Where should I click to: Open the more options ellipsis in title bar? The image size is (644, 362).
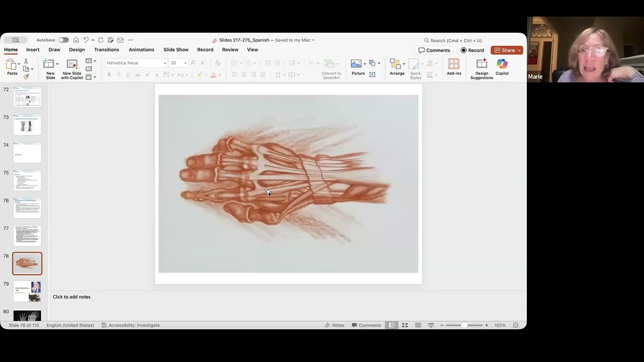(130, 40)
